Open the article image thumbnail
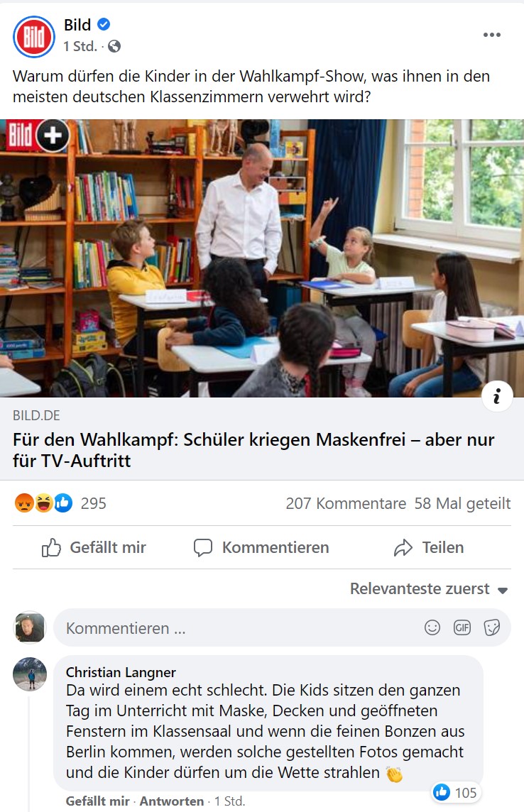The image size is (524, 812). (x=262, y=258)
